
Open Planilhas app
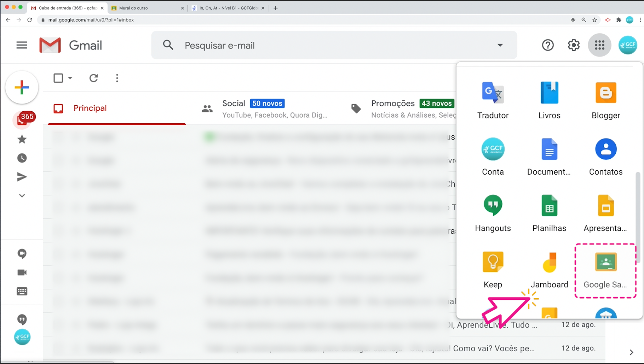(549, 213)
